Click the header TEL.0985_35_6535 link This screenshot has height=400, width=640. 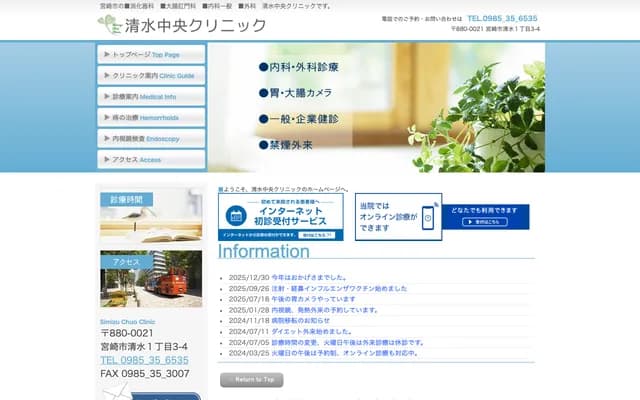[x=502, y=18]
